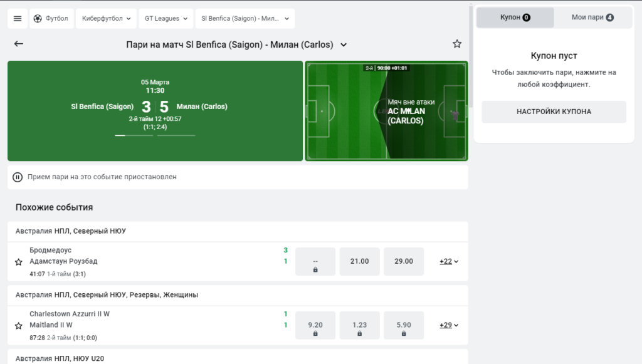Click the football icon in Футбол
Viewport: 642px width, 364px height.
point(38,18)
